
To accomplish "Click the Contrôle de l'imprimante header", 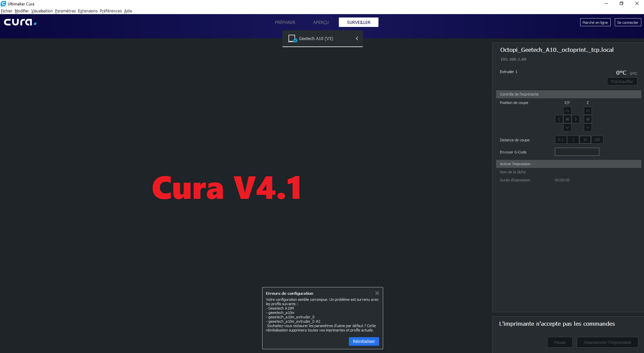I will click(x=569, y=94).
